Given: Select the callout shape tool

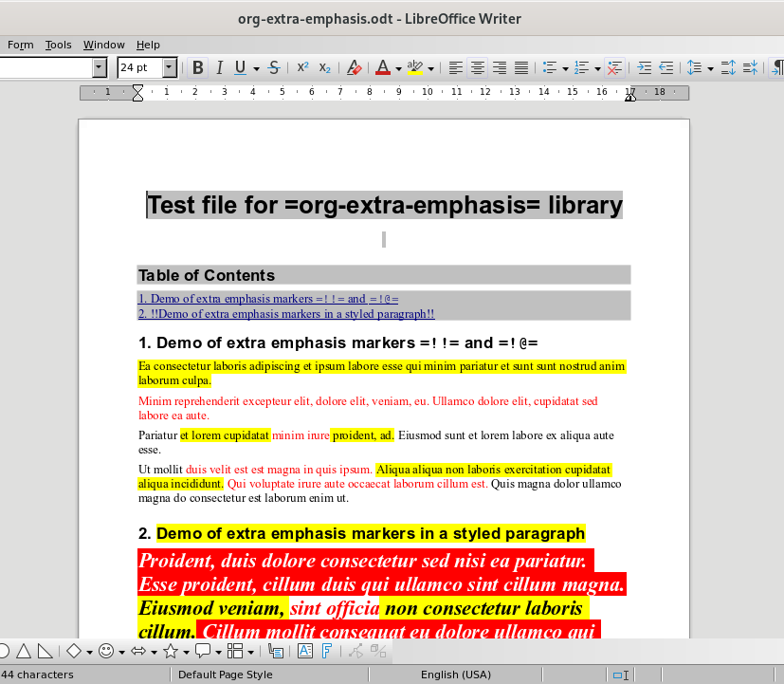Looking at the screenshot, I should (203, 651).
